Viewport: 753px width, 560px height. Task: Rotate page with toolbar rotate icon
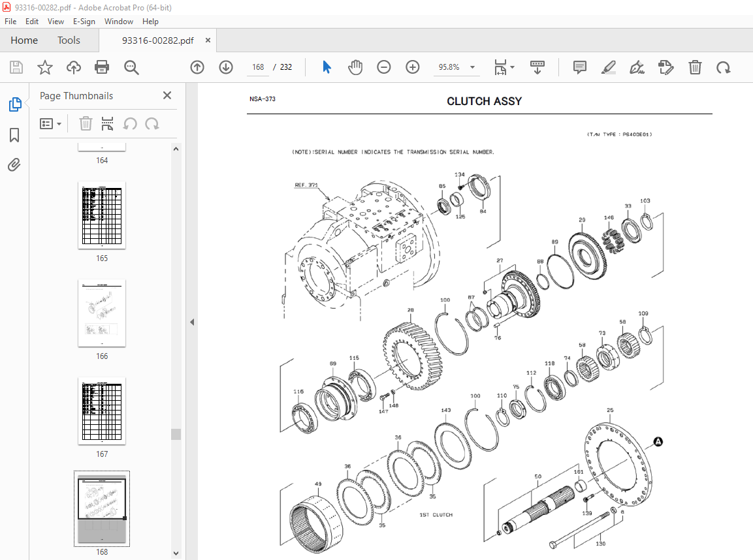pos(724,67)
